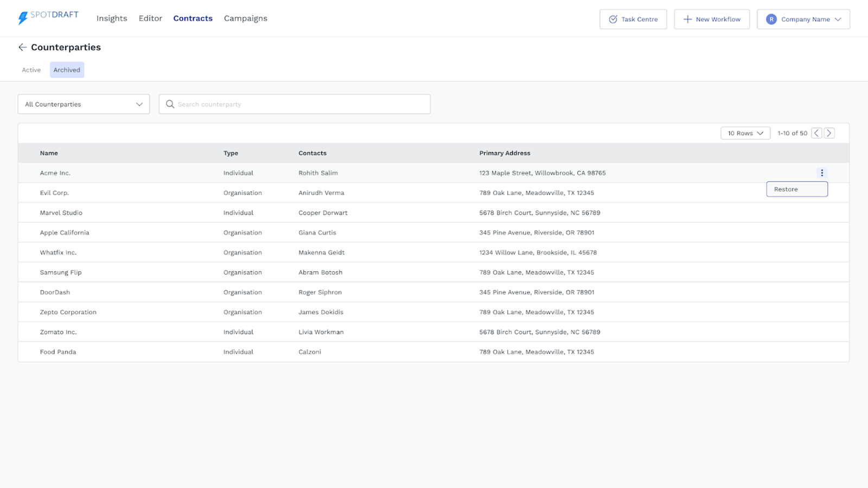Click the Type column header
Viewport: 868px width, 488px height.
(x=231, y=153)
